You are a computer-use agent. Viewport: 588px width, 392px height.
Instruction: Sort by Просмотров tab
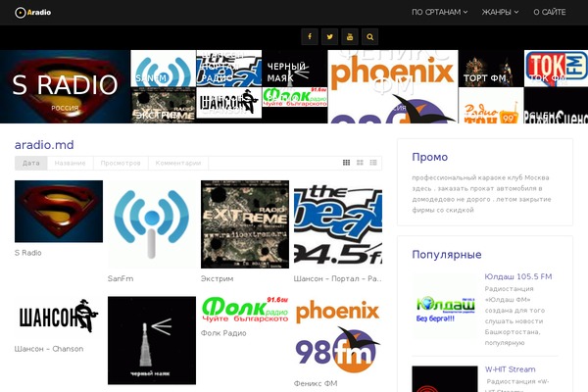(121, 164)
